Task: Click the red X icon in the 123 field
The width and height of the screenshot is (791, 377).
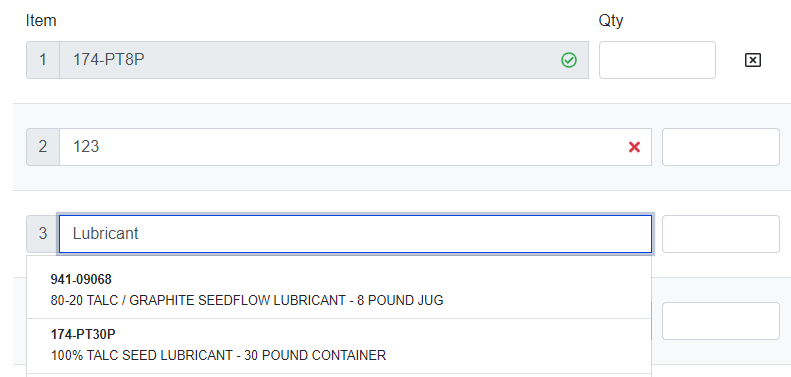Action: coord(634,147)
